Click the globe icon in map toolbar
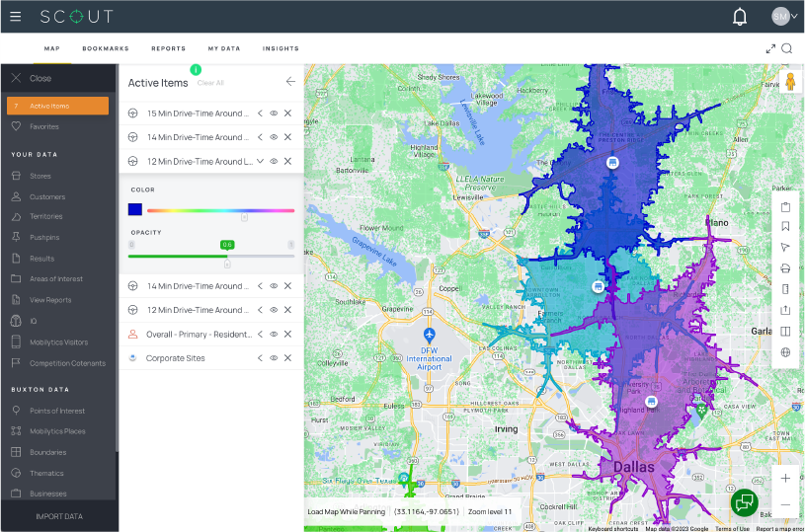The image size is (805, 532). pos(785,351)
